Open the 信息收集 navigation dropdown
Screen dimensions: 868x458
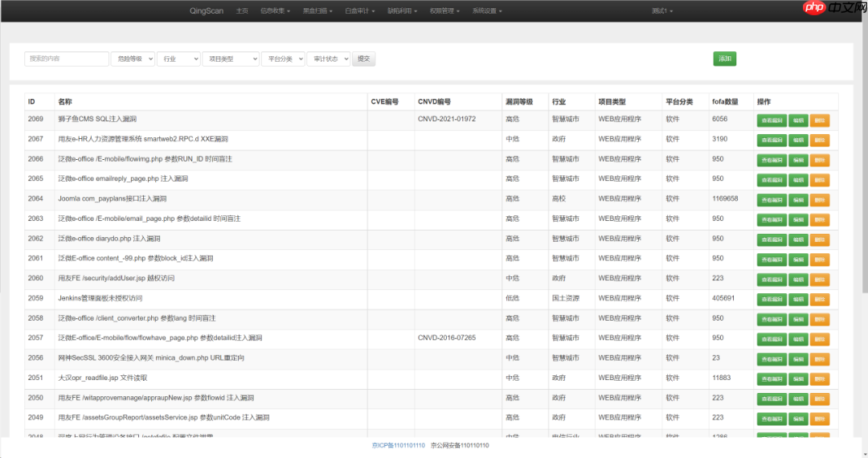point(274,11)
